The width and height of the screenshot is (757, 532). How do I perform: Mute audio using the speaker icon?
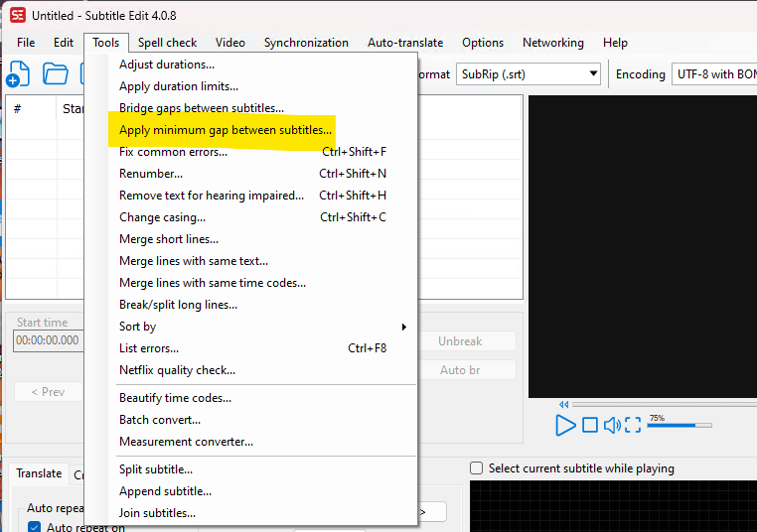(x=612, y=425)
